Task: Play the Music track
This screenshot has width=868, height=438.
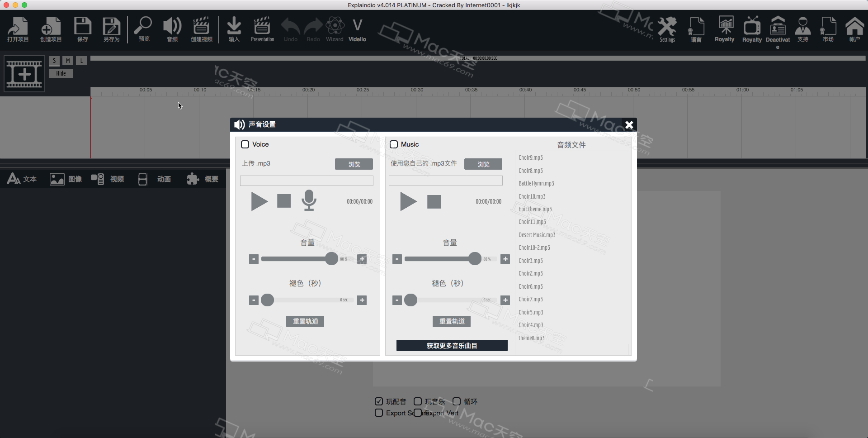Action: [408, 201]
